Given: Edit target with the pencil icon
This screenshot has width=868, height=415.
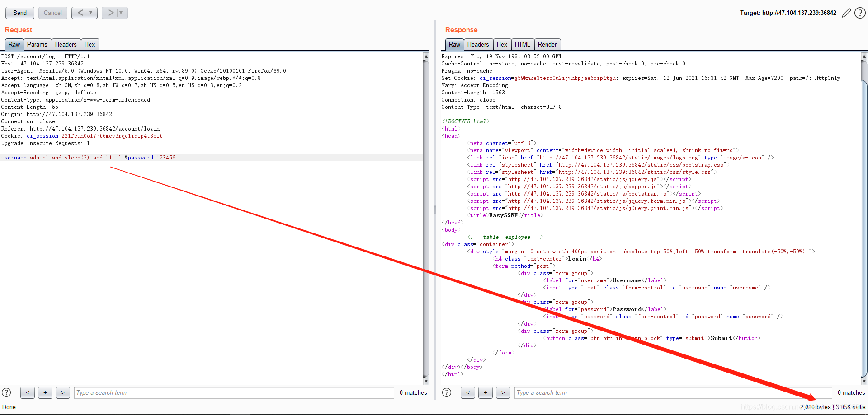Looking at the screenshot, I should 846,13.
